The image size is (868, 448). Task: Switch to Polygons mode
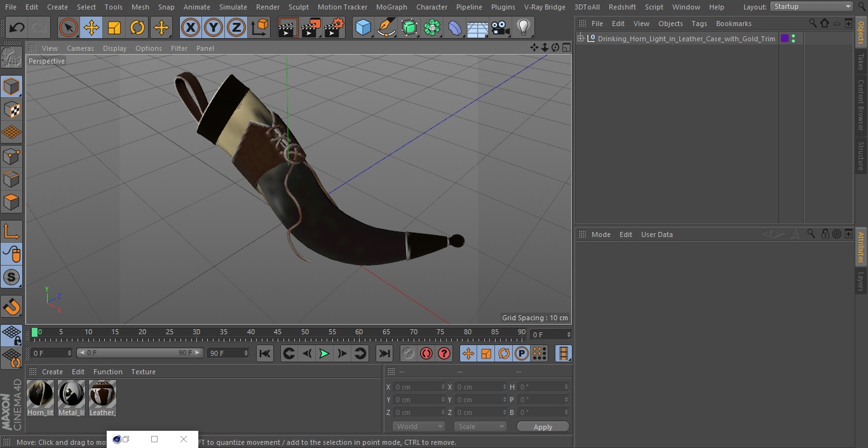11,202
